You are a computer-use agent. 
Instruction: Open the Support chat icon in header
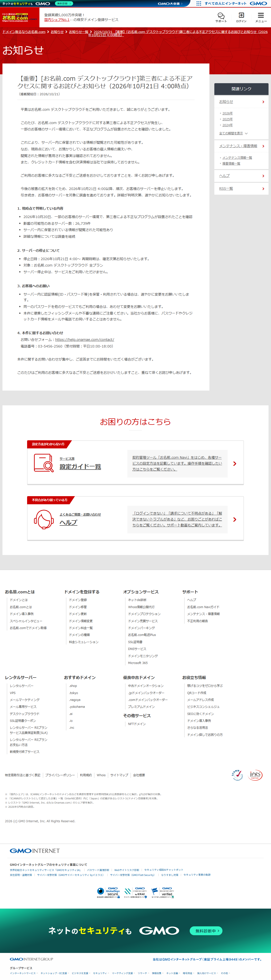(x=221, y=17)
